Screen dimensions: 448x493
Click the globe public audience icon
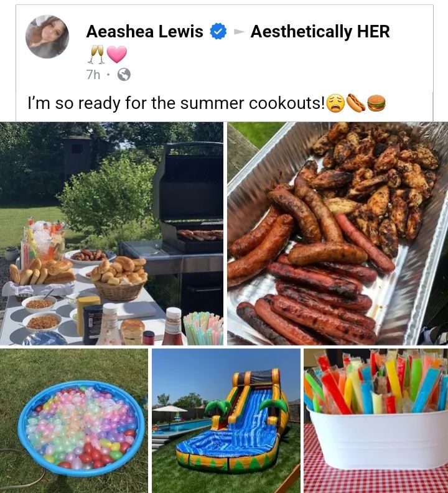[x=124, y=75]
